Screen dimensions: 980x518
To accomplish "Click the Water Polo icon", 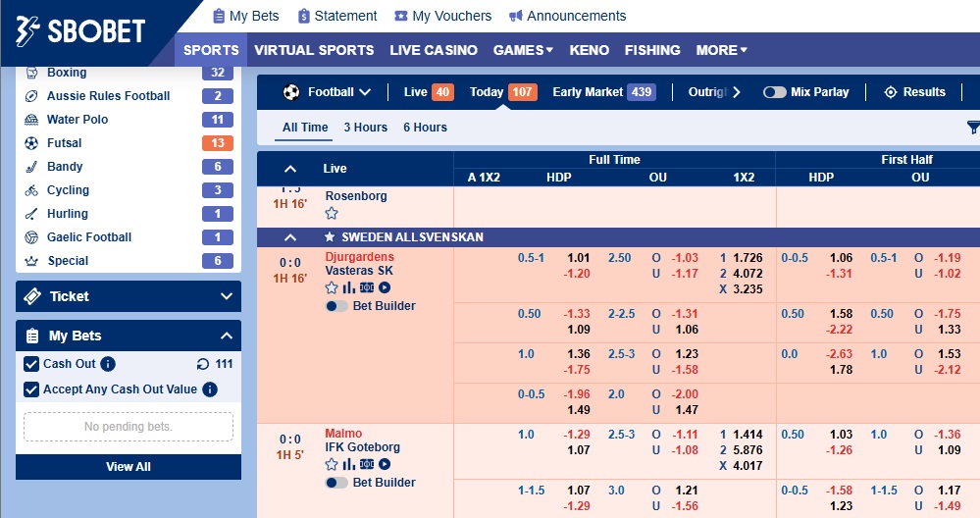I will [31, 120].
